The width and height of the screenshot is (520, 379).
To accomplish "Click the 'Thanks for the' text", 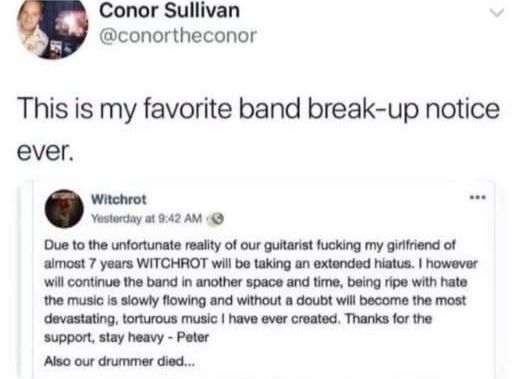I will 388,319.
